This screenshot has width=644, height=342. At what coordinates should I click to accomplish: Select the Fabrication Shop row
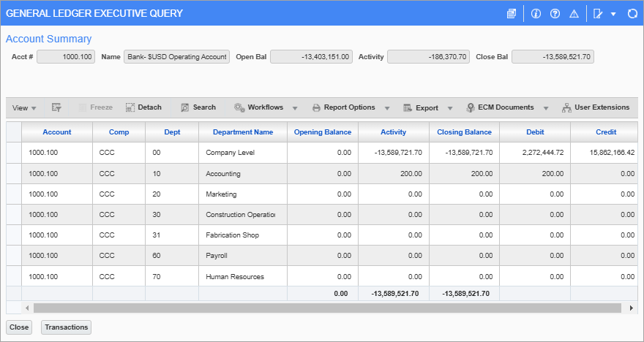click(x=322, y=235)
